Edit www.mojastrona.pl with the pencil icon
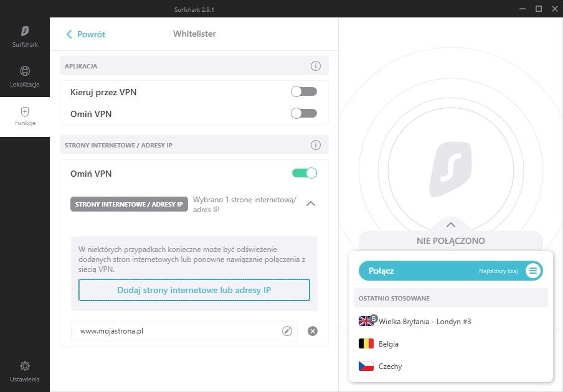The width and height of the screenshot is (563, 392). [287, 331]
